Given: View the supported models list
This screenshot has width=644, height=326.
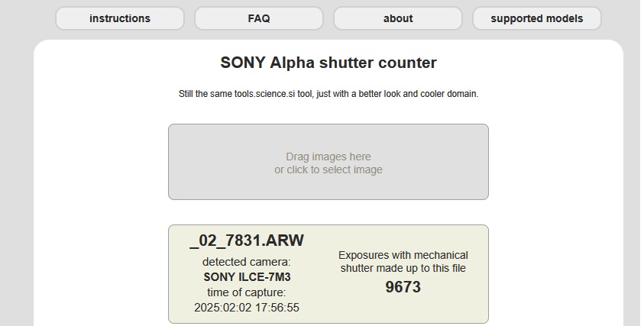Looking at the screenshot, I should (x=536, y=18).
